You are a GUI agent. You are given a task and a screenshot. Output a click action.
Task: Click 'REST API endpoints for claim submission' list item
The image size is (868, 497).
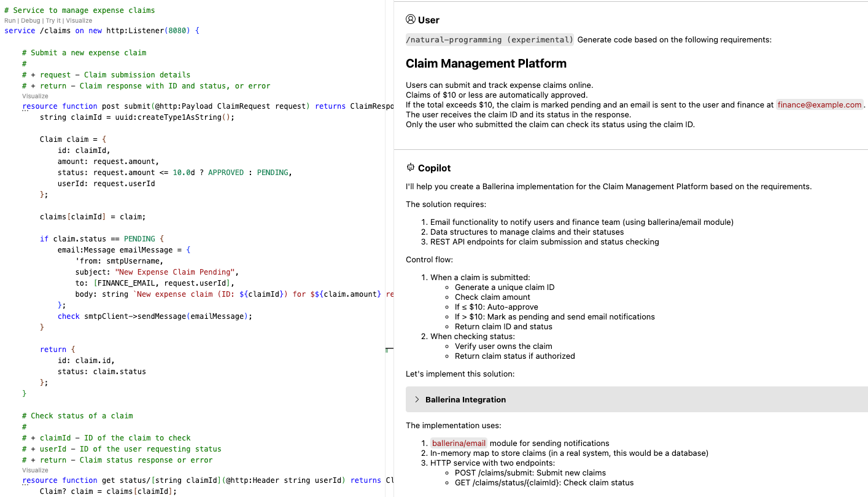click(544, 241)
